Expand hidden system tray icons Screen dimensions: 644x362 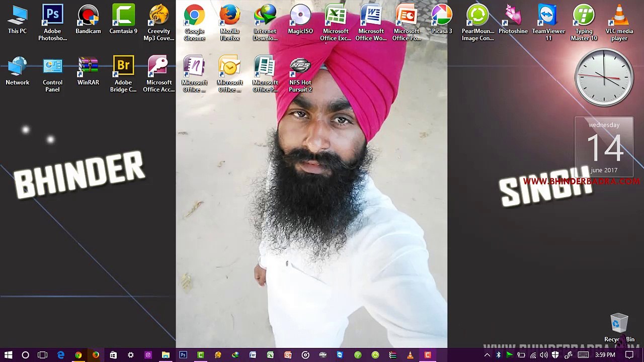487,355
